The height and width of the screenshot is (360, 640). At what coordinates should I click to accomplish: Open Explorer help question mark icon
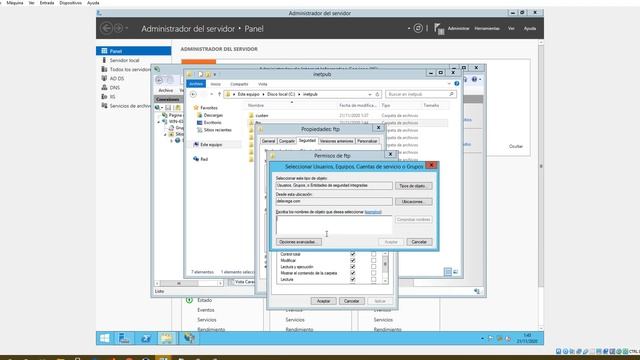pyautogui.click(x=457, y=84)
